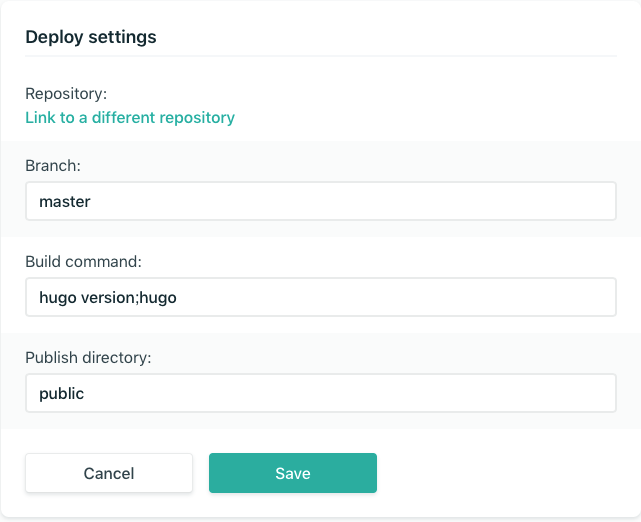Click empty right end of Build command field
The image size is (641, 522).
coord(560,297)
